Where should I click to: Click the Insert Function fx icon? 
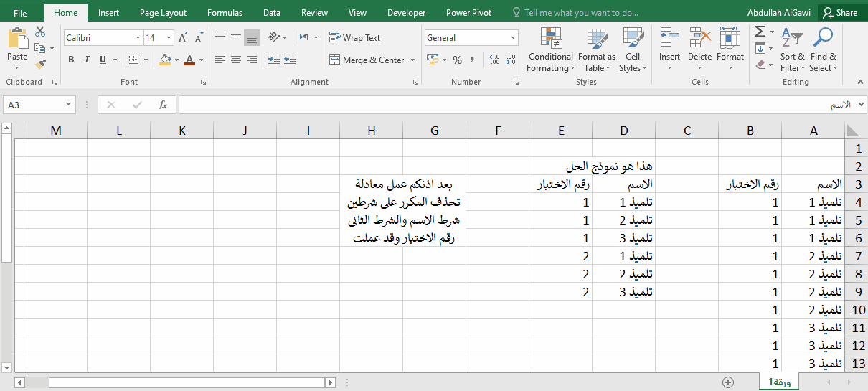(163, 105)
